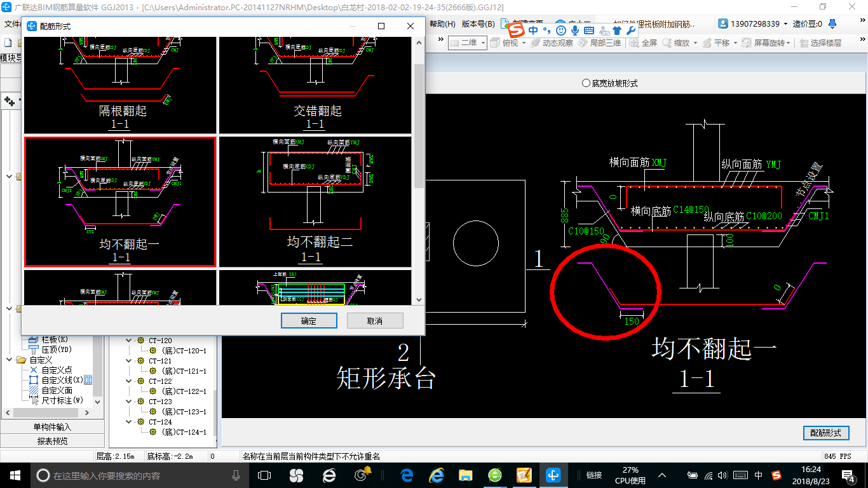
Task: Select 自定义面 tree item
Action: click(50, 390)
